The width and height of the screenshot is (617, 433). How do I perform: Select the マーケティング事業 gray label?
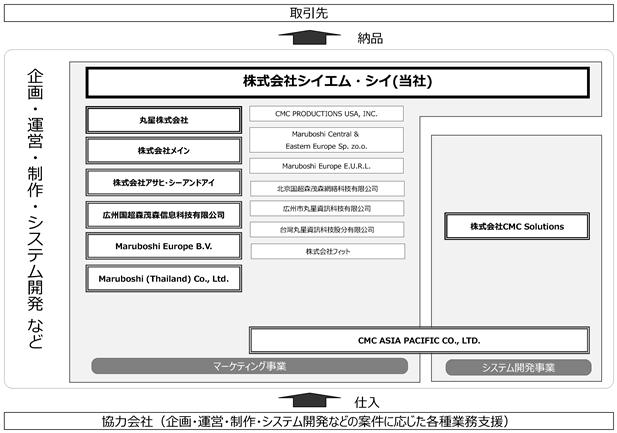click(249, 366)
